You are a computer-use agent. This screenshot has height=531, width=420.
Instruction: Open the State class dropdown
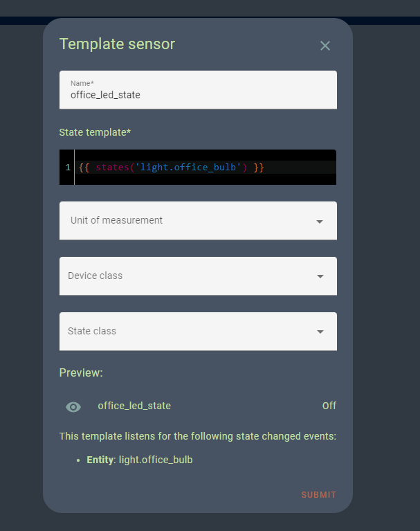point(198,331)
